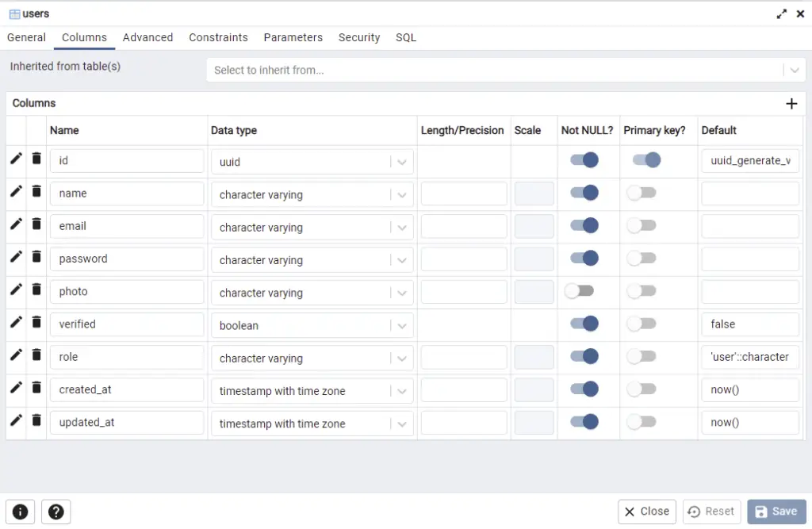Expand the dialog using the diagonal arrow icon
This screenshot has width=812, height=529.
pos(781,13)
